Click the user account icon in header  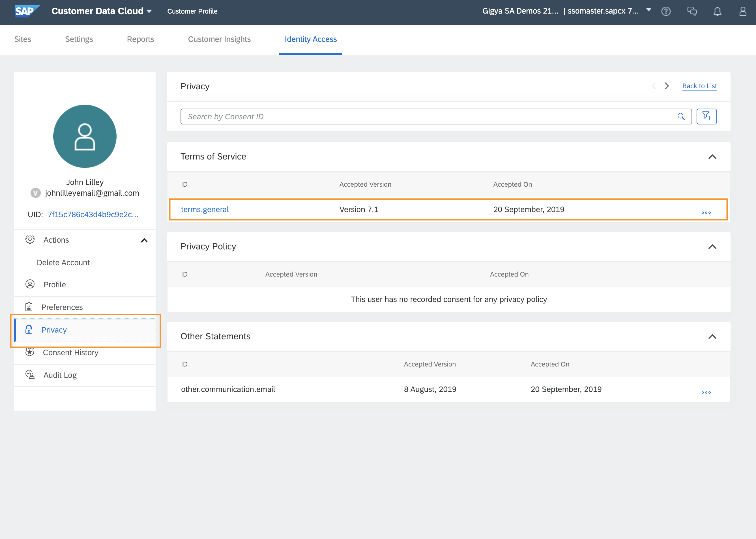coord(743,11)
